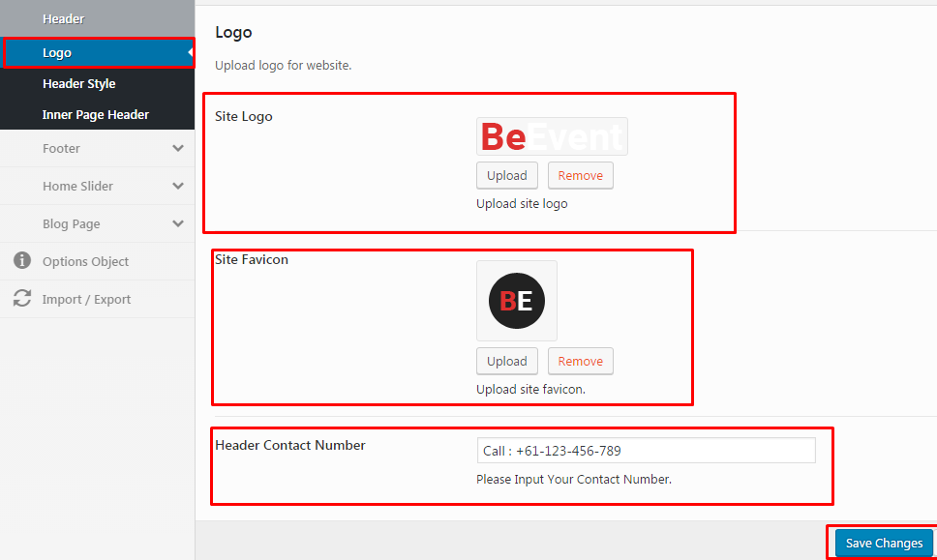The height and width of the screenshot is (560, 937).
Task: Expand the Footer section chevron
Action: pyautogui.click(x=178, y=148)
